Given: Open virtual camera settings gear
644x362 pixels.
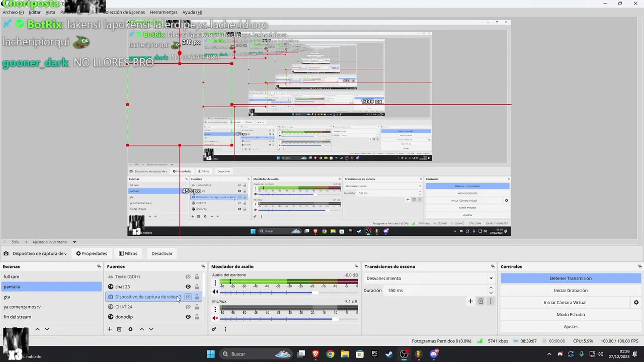Looking at the screenshot, I should coord(636,303).
